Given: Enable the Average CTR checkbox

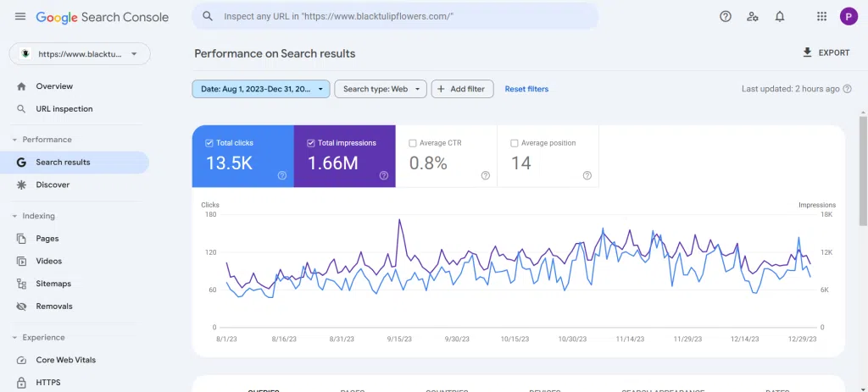Looking at the screenshot, I should click(413, 143).
